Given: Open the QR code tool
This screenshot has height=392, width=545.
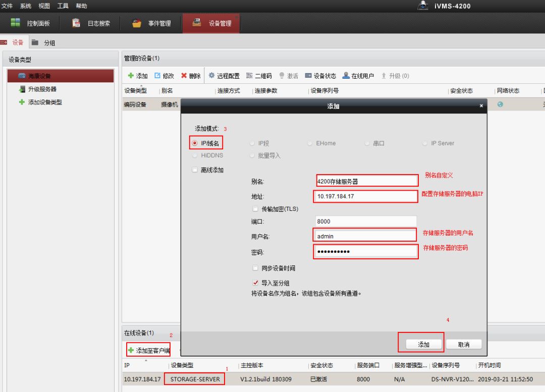Looking at the screenshot, I should point(249,76).
